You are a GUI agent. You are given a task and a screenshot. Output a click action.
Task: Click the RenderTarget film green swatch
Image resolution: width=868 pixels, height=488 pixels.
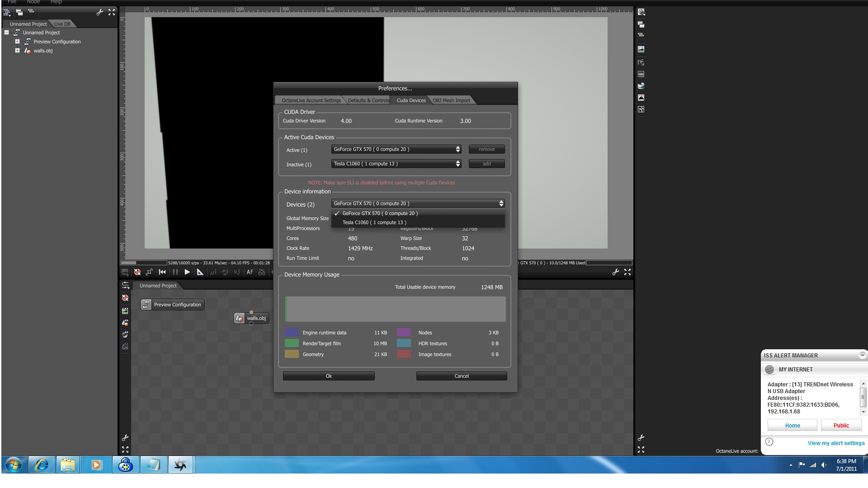[292, 343]
